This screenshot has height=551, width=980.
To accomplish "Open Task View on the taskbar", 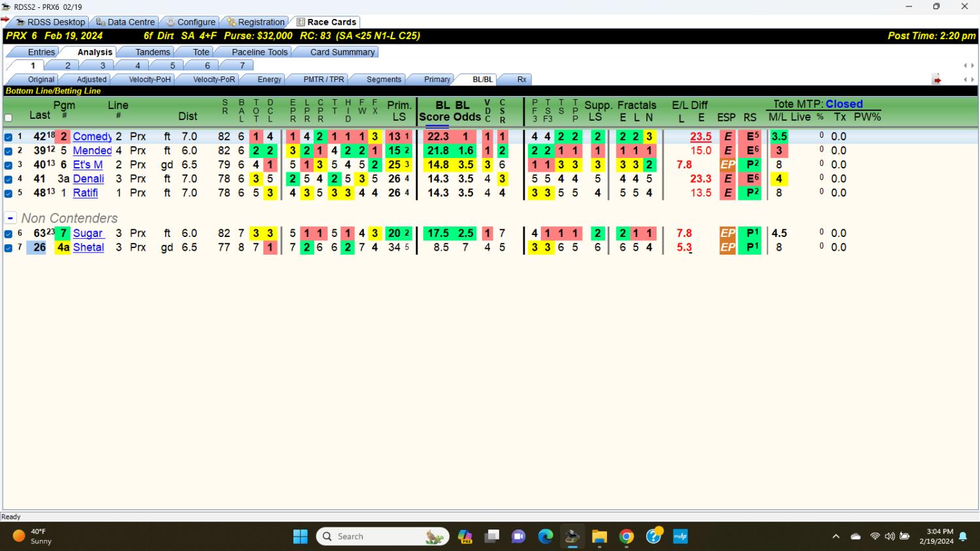I will 492,537.
